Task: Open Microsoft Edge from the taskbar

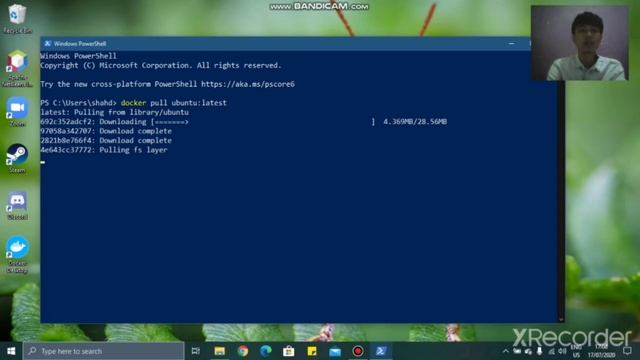Action: click(x=266, y=351)
